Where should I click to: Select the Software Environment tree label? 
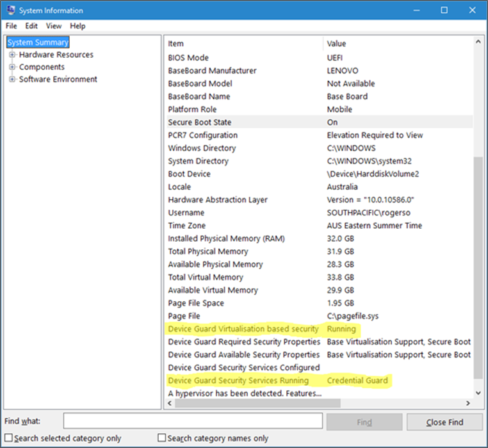pyautogui.click(x=58, y=79)
